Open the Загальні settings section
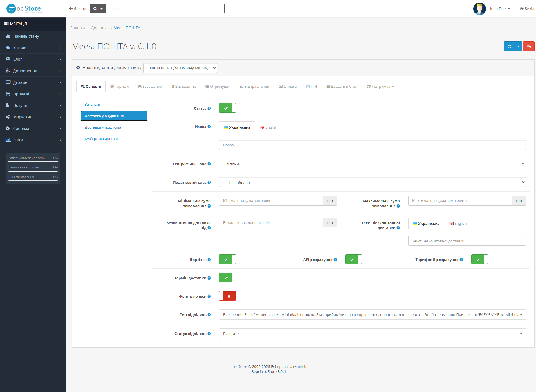The image size is (536, 392). point(114,104)
